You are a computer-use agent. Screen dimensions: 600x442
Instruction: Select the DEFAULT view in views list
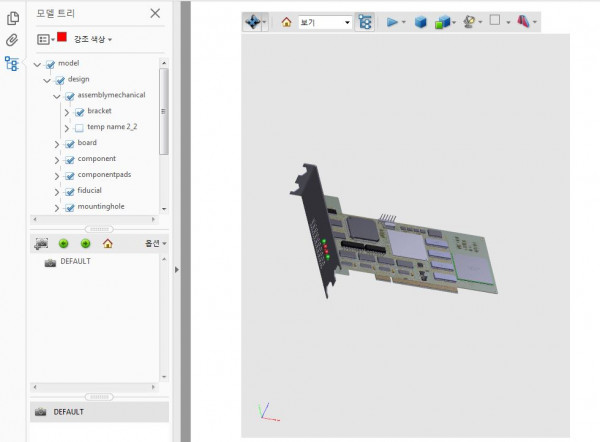75,262
